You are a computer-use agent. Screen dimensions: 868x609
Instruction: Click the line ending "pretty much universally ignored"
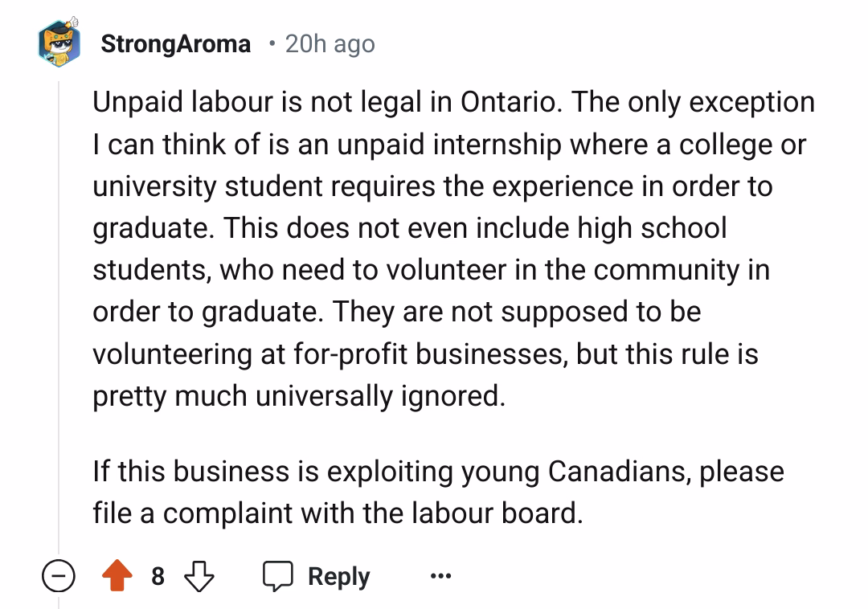(299, 396)
